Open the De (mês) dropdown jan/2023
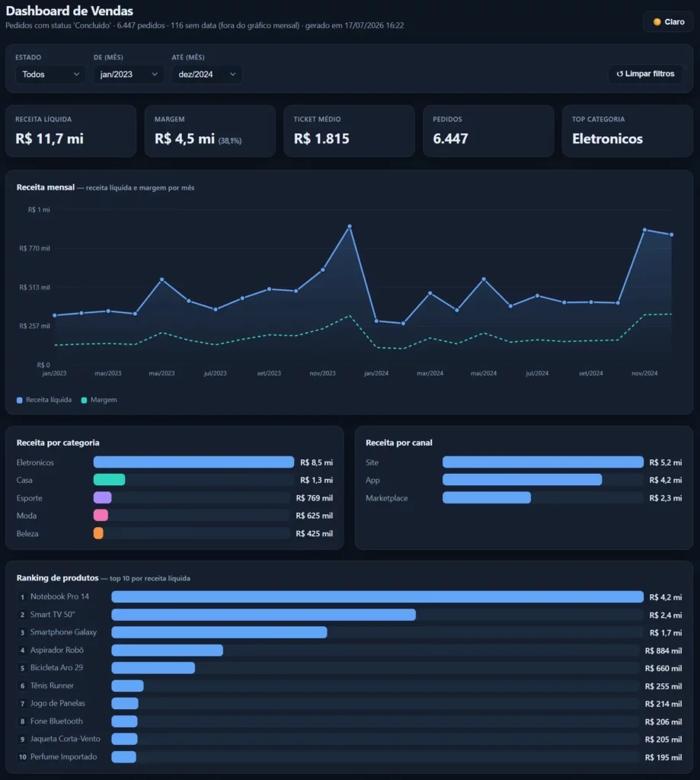 click(129, 74)
